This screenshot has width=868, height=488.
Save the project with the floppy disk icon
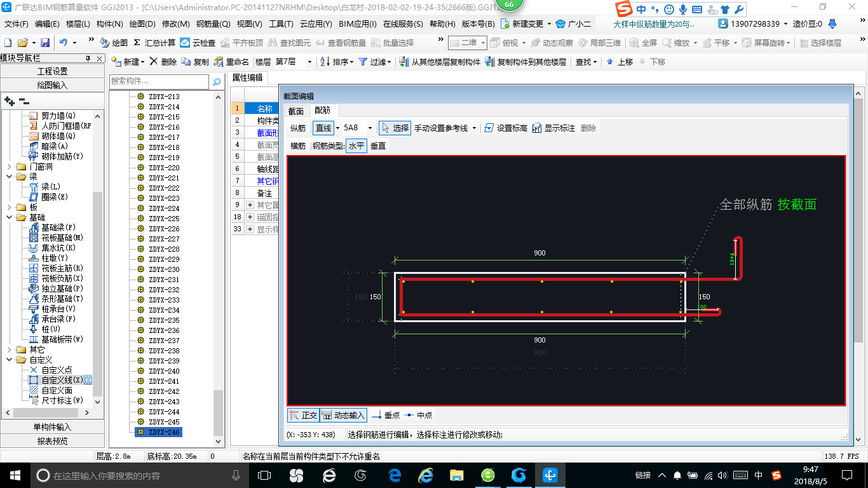[45, 43]
